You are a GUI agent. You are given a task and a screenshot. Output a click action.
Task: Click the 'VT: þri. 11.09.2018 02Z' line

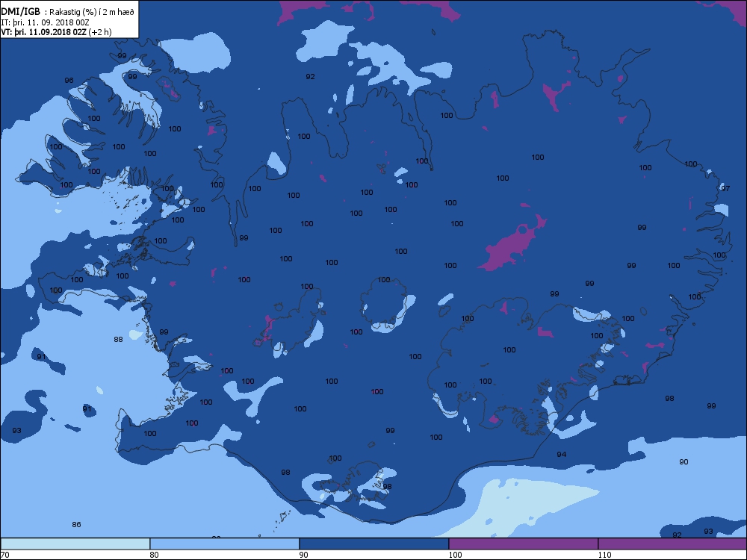pos(43,32)
